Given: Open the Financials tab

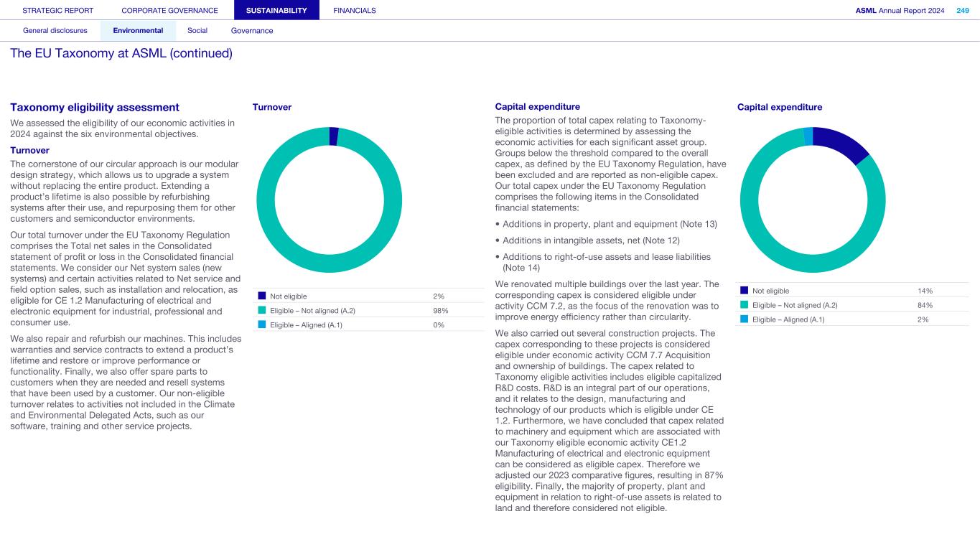Looking at the screenshot, I should click(x=355, y=10).
